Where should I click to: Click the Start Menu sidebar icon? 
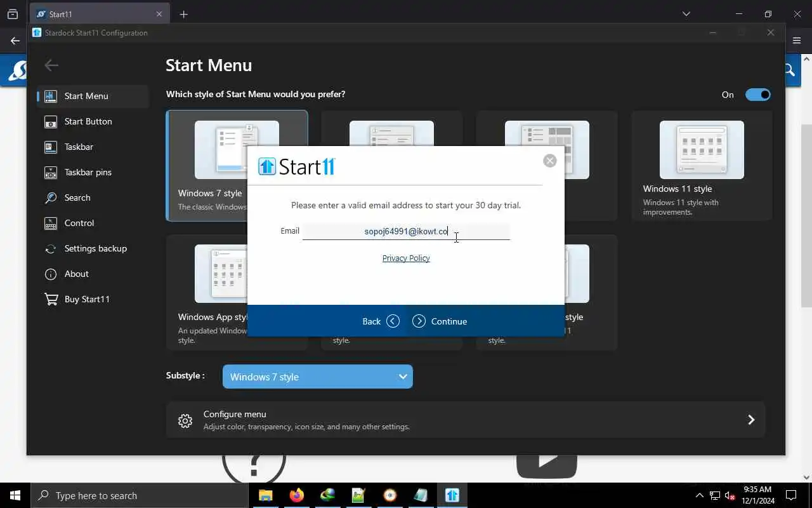(51, 96)
